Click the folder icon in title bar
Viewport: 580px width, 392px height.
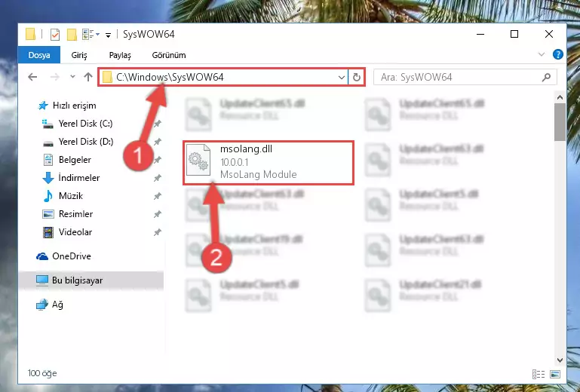pos(31,34)
